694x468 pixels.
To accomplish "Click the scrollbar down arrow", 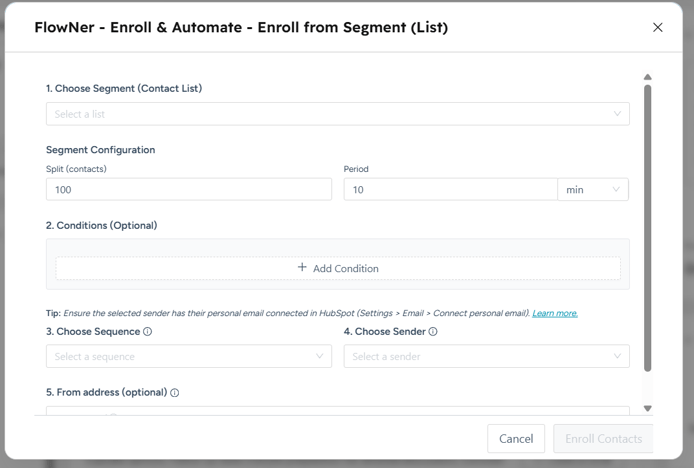I will click(x=648, y=409).
